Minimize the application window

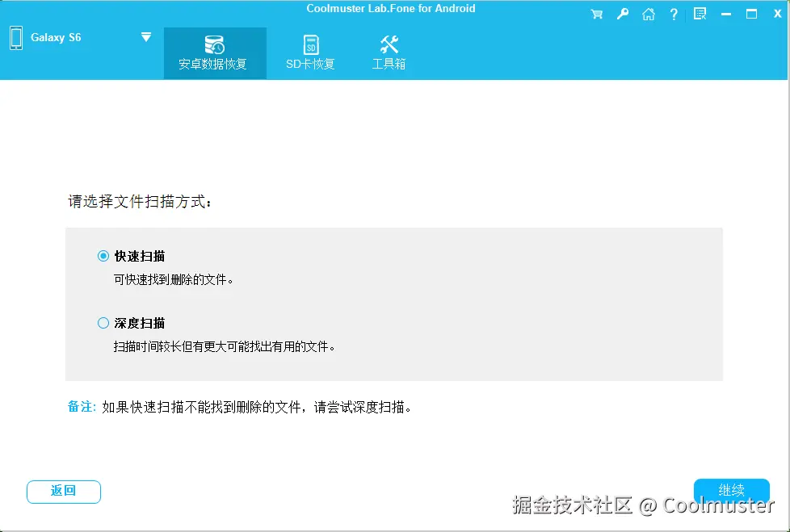click(726, 13)
